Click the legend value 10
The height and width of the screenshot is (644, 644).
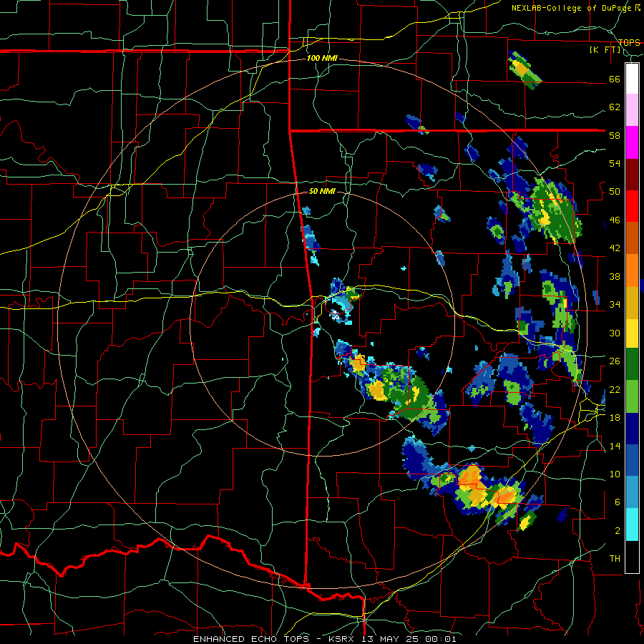[615, 474]
